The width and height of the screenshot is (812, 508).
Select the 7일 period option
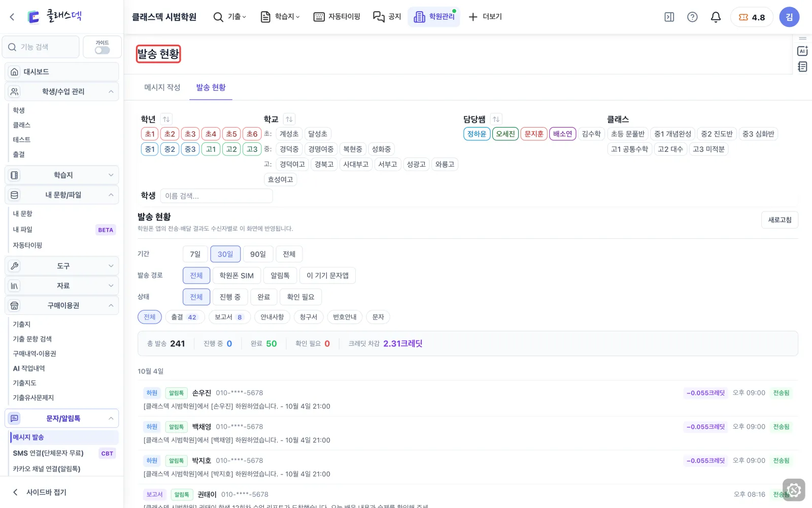click(x=195, y=254)
